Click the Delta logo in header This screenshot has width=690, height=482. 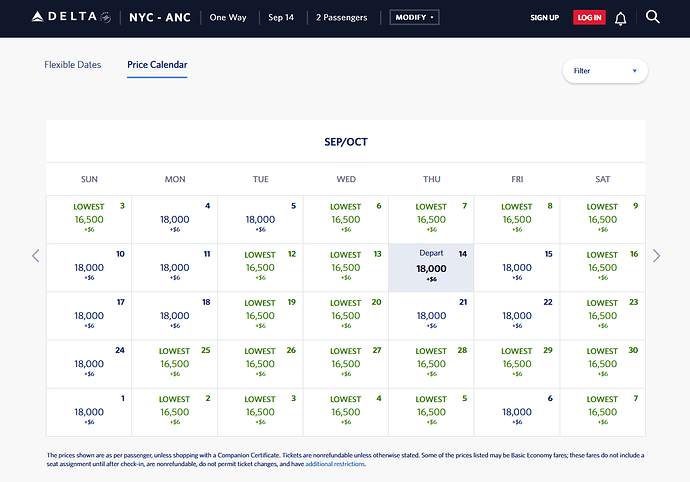coord(71,17)
